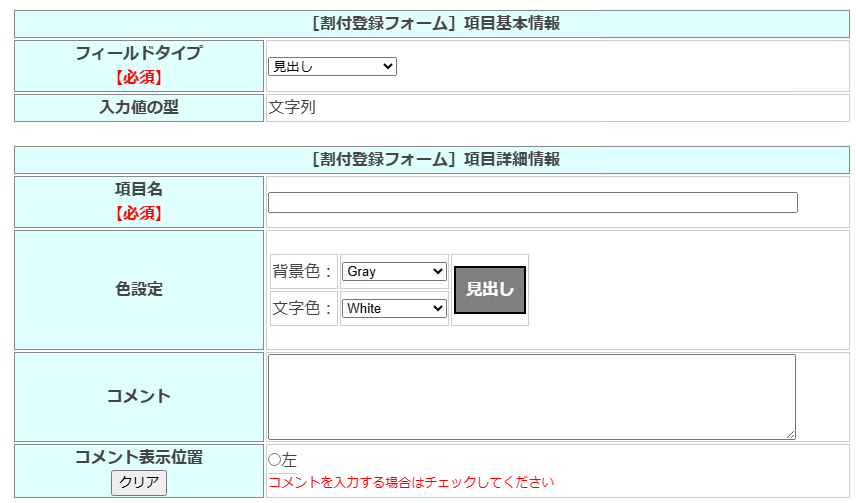Image resolution: width=856 pixels, height=503 pixels.
Task: Open the 文字色 White dropdown
Action: pyautogui.click(x=394, y=309)
